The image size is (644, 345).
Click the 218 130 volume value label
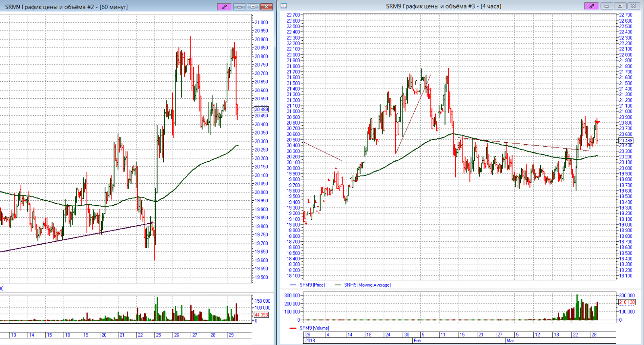[627, 302]
